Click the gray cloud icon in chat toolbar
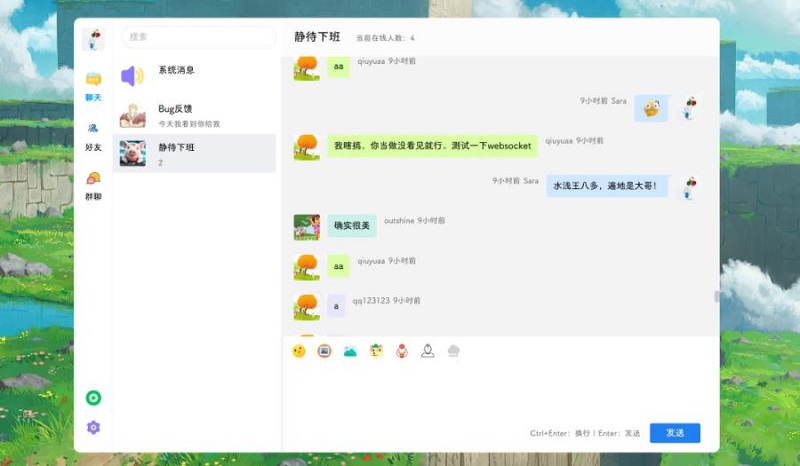This screenshot has height=466, width=800. (x=454, y=351)
